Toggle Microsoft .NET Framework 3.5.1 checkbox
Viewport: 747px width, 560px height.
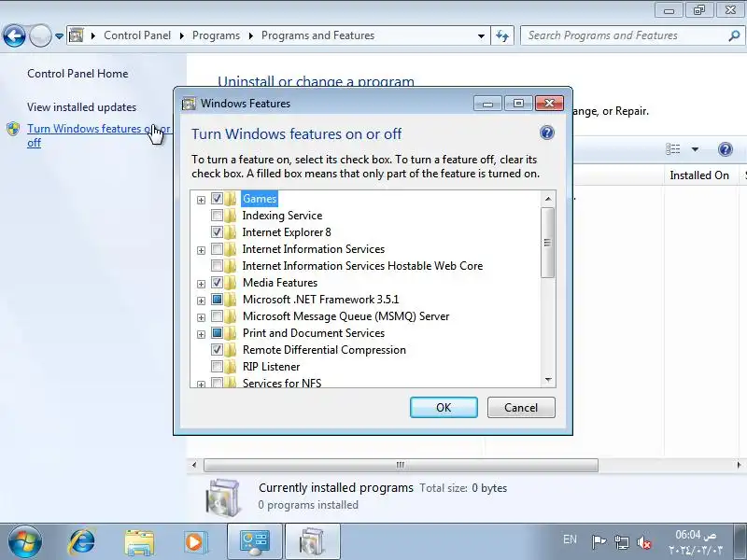coord(217,299)
